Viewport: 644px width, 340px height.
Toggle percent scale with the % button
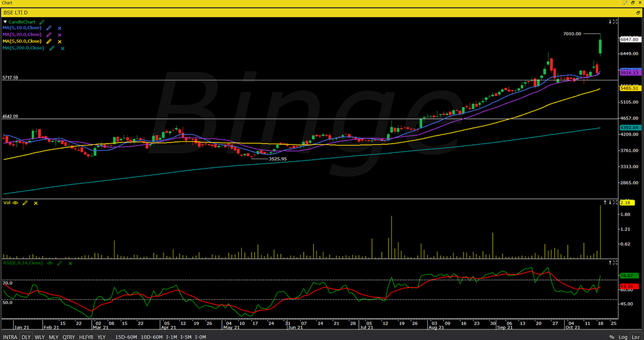point(612,337)
